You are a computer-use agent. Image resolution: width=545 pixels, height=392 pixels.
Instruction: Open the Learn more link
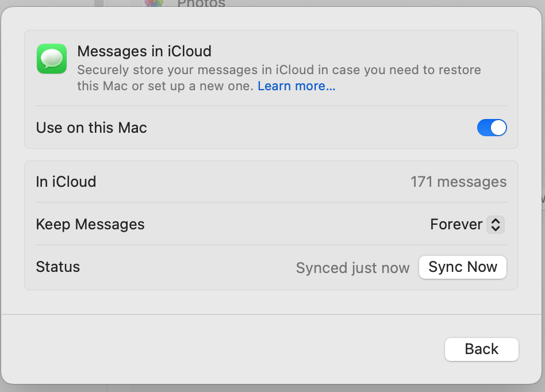[x=296, y=86]
